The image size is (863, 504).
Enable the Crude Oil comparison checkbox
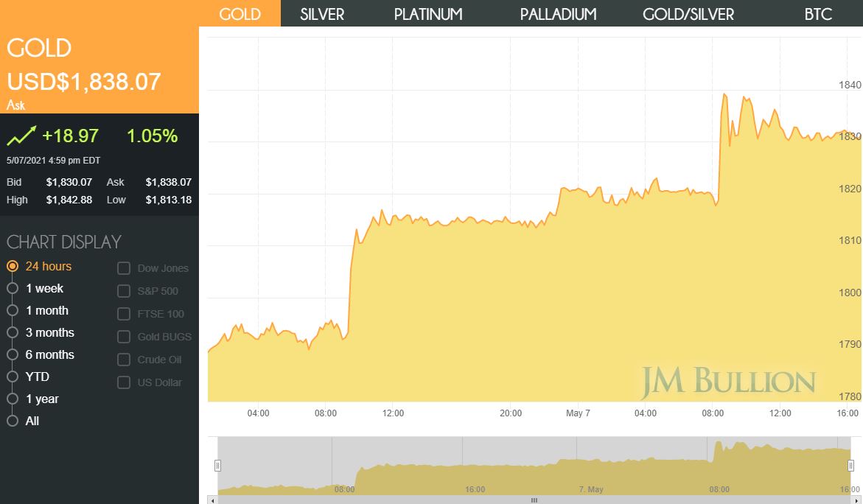(x=124, y=360)
